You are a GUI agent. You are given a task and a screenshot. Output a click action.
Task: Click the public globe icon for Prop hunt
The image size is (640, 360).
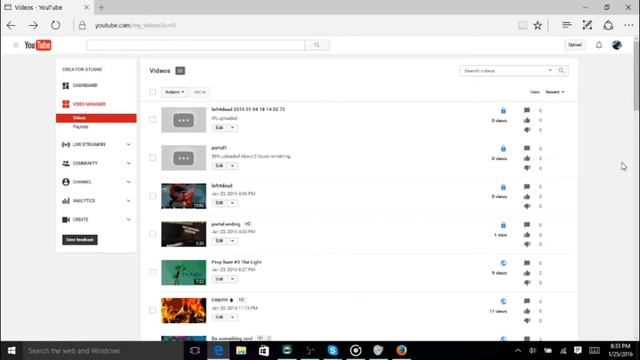(503, 263)
